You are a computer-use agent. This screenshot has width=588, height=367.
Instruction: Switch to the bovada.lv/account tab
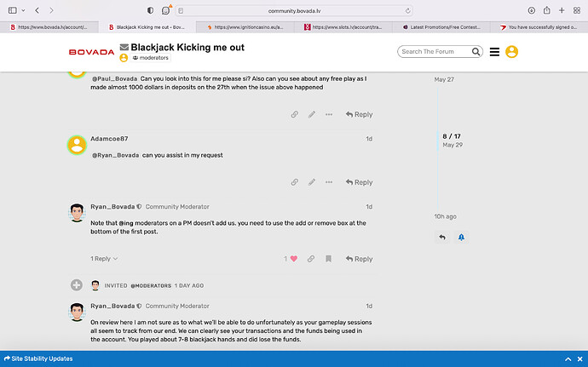(x=49, y=27)
